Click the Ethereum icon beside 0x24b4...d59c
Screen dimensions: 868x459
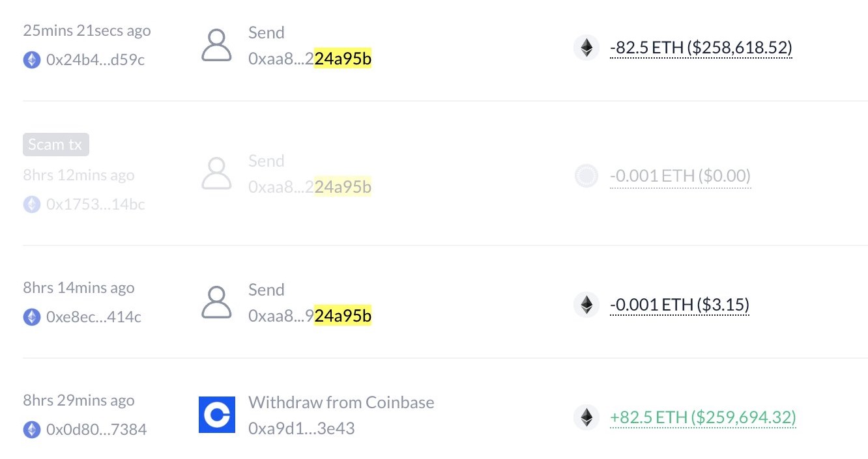click(x=32, y=61)
